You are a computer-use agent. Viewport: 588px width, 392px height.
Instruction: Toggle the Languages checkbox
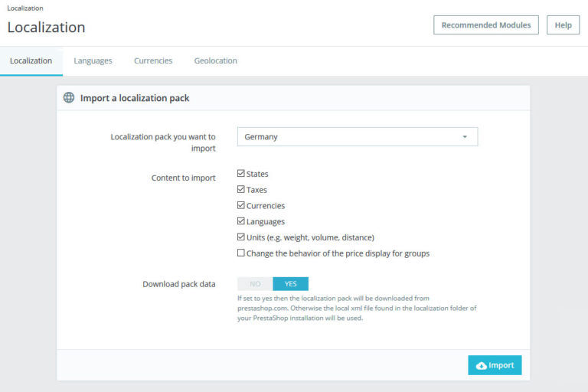(240, 221)
